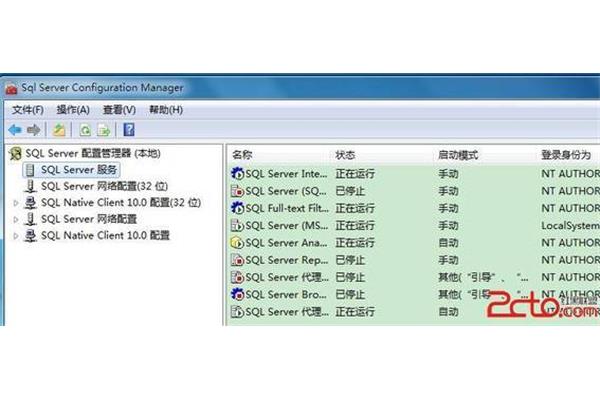
Task: Expand the SQL Server 网络配置 node without 32 位
Action: click(x=16, y=219)
